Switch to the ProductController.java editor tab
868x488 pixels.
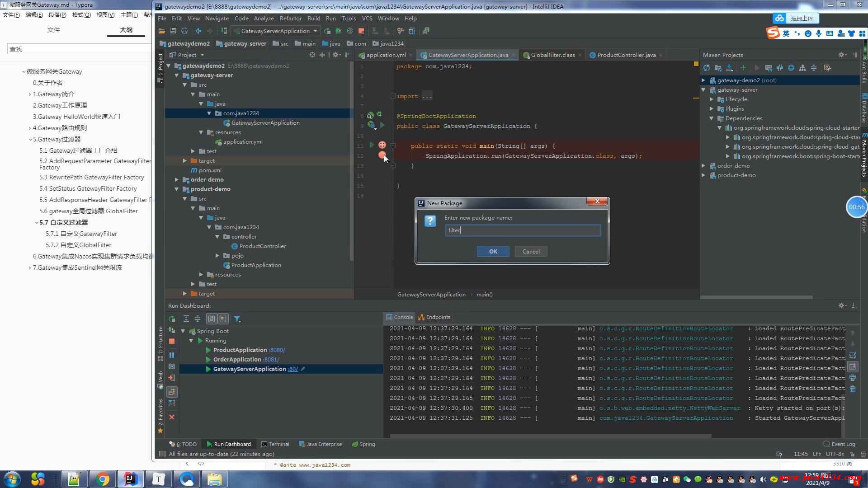click(x=626, y=55)
